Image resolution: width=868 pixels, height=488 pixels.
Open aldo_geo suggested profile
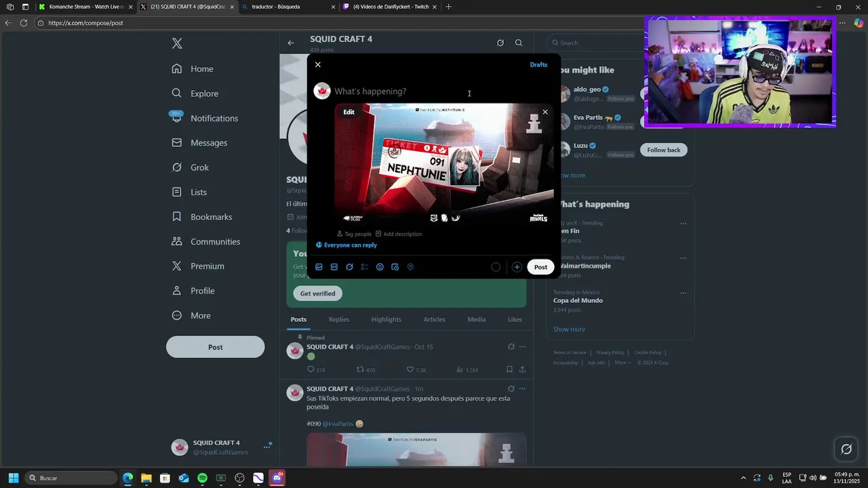[x=587, y=89]
